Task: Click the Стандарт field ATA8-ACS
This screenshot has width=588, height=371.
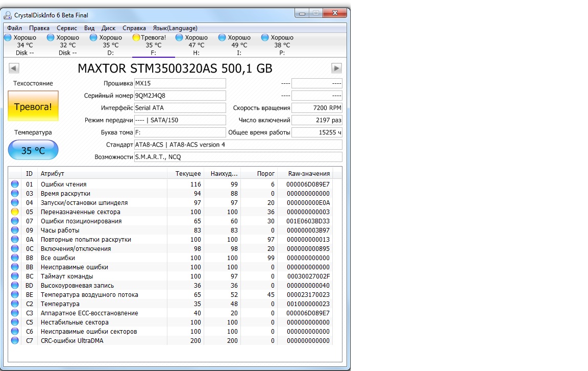Action: click(x=238, y=145)
